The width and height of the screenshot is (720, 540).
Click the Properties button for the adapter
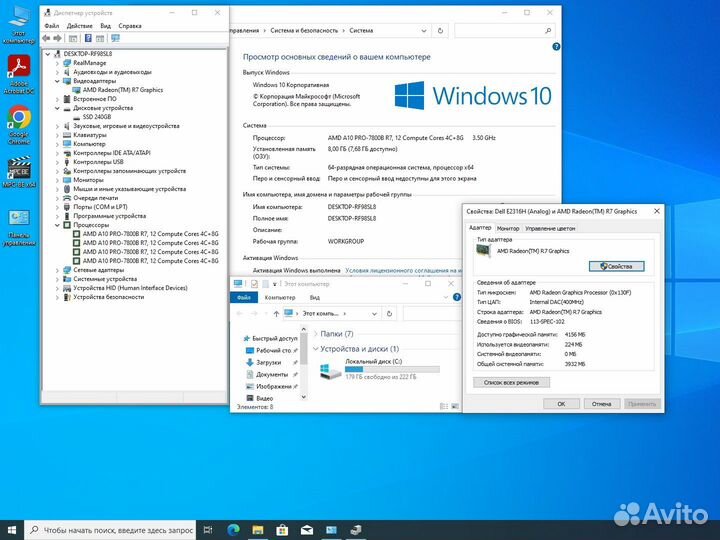(617, 266)
